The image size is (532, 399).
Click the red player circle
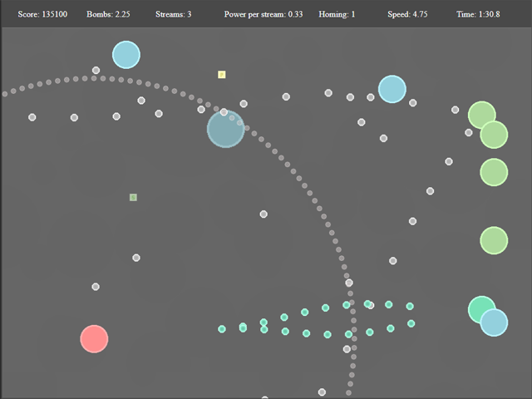94,339
